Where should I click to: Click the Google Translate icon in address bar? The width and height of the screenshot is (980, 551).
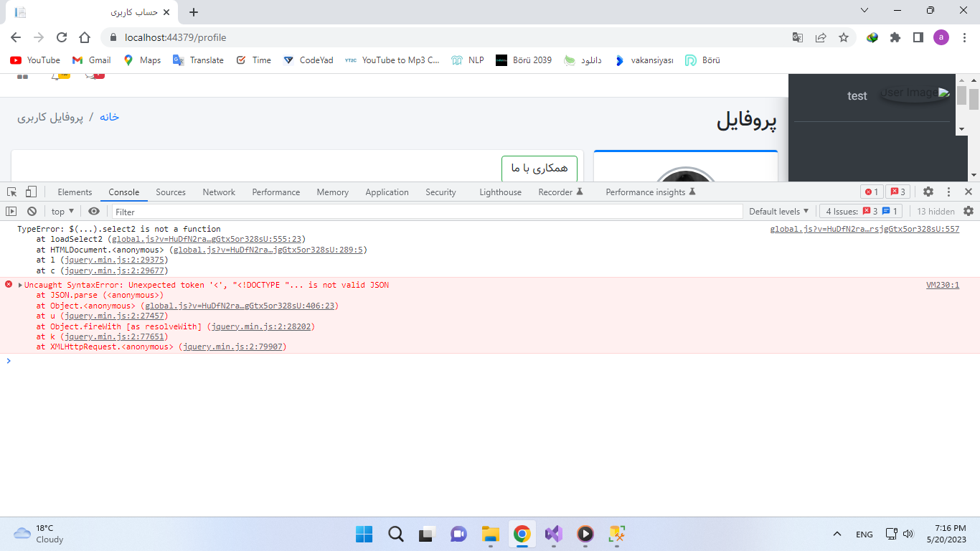point(798,37)
